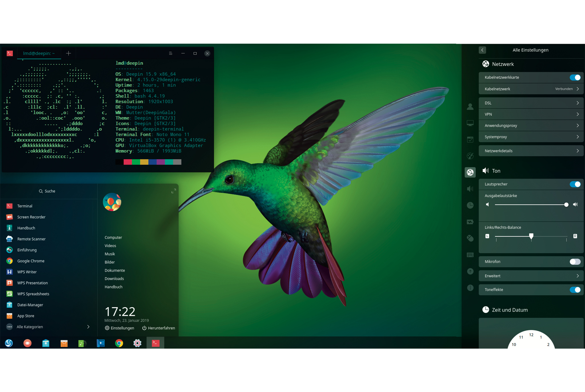The height and width of the screenshot is (392, 585).
Task: Open Downloads folder link in launcher
Action: 114,278
